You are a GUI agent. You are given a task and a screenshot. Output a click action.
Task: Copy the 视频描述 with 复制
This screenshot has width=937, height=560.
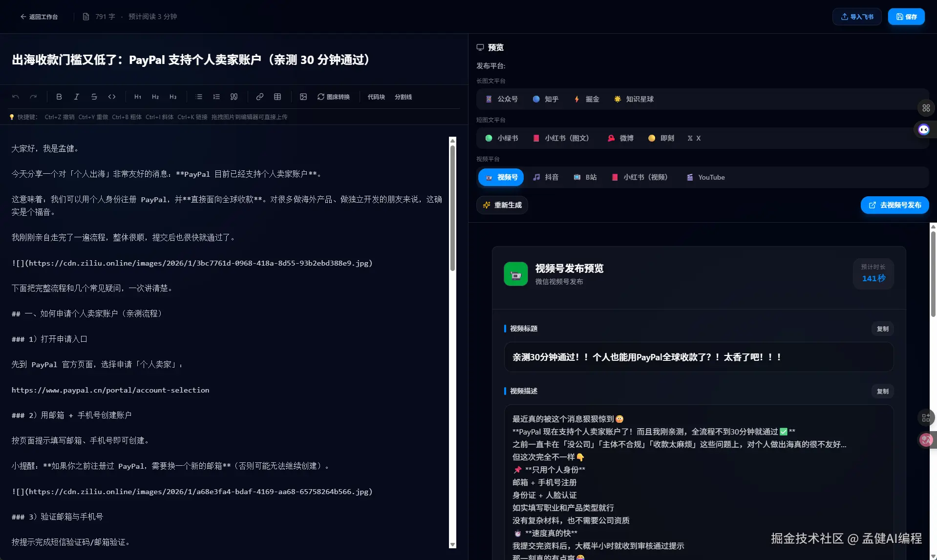[x=883, y=391]
